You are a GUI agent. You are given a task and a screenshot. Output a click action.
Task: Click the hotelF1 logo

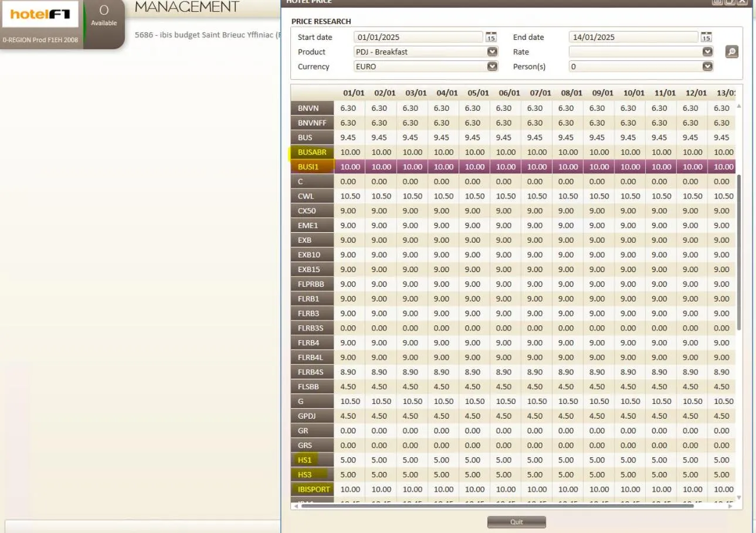point(40,15)
